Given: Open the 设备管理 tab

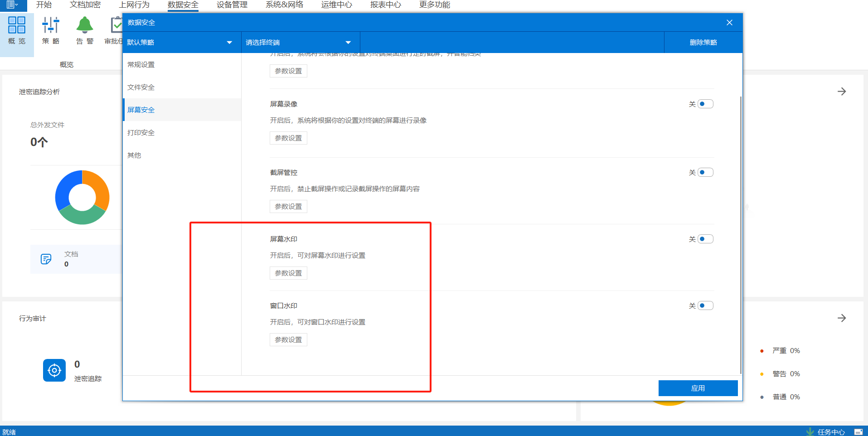Looking at the screenshot, I should 232,5.
